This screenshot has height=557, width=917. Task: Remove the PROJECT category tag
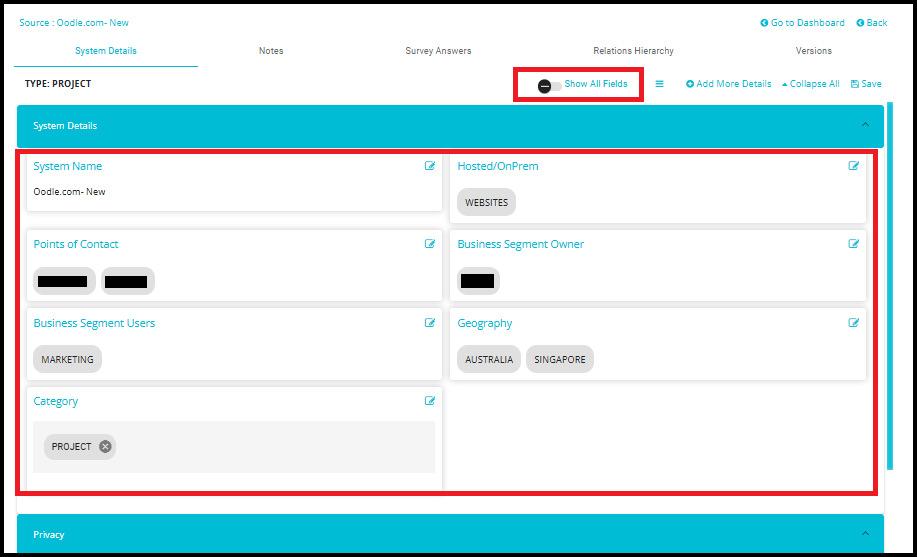pos(105,447)
